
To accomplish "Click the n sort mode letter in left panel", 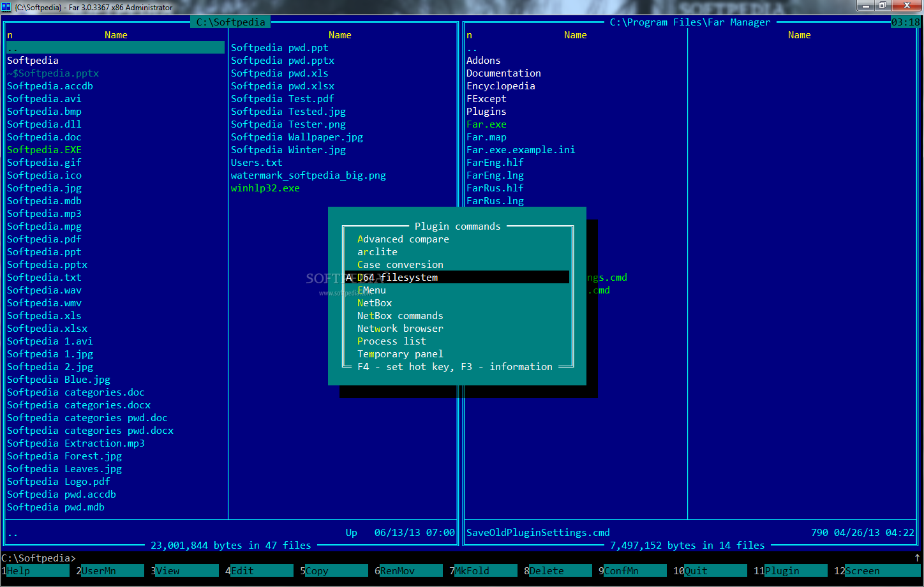I will click(x=10, y=35).
